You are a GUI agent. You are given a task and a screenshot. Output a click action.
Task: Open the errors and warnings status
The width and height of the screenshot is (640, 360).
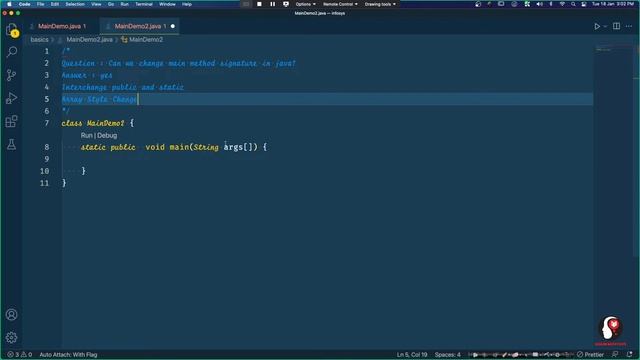pos(19,355)
